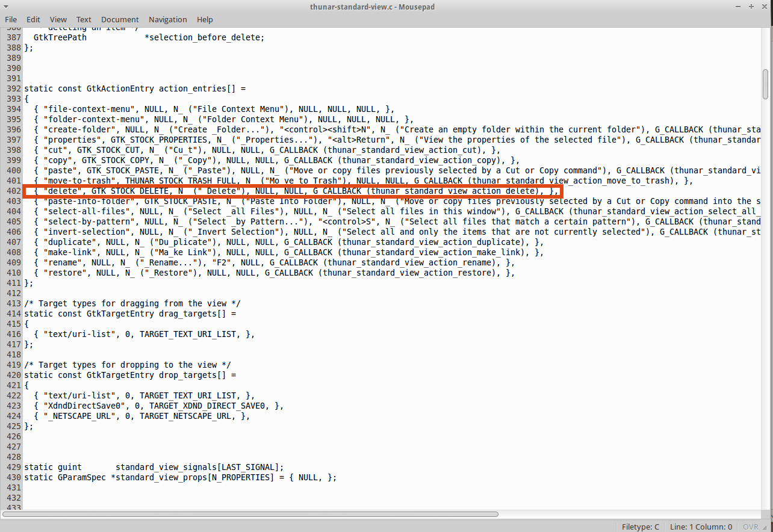Click the "paste" string on line 400

60,170
